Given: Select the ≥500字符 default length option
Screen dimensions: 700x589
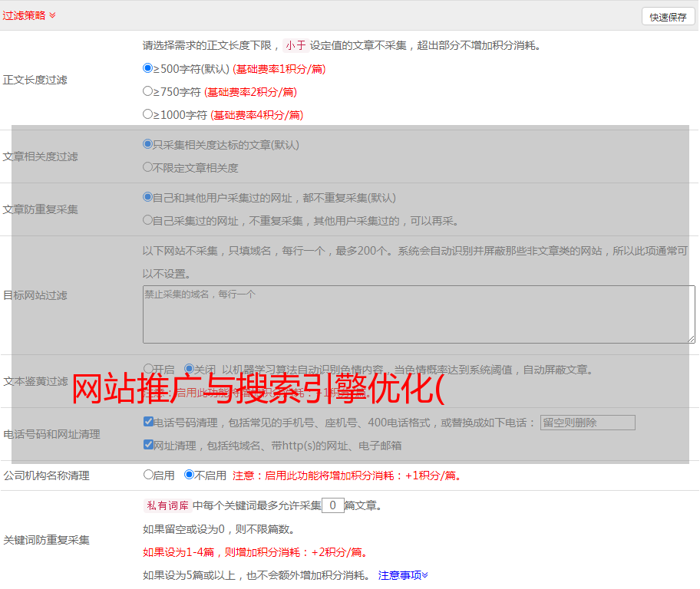Looking at the screenshot, I should point(148,68).
